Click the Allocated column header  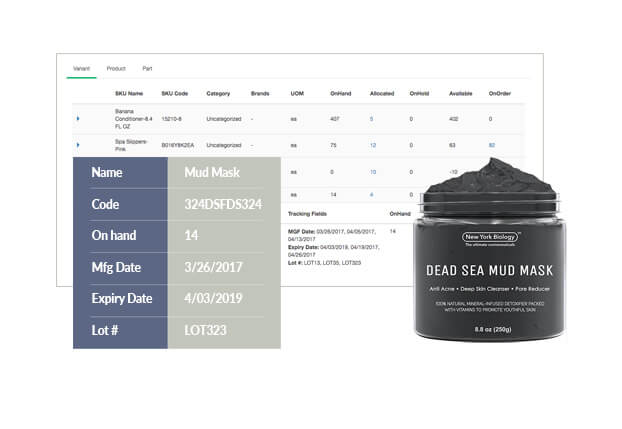[x=382, y=94]
